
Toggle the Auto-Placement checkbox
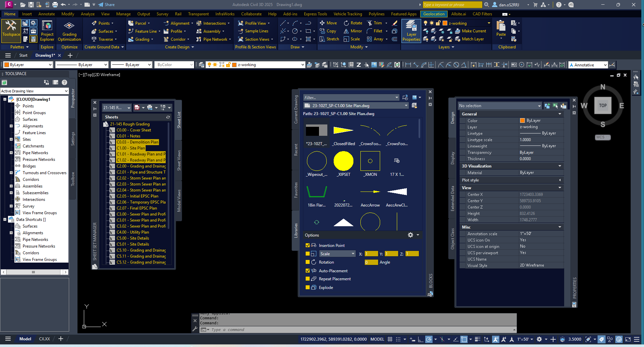pos(308,271)
